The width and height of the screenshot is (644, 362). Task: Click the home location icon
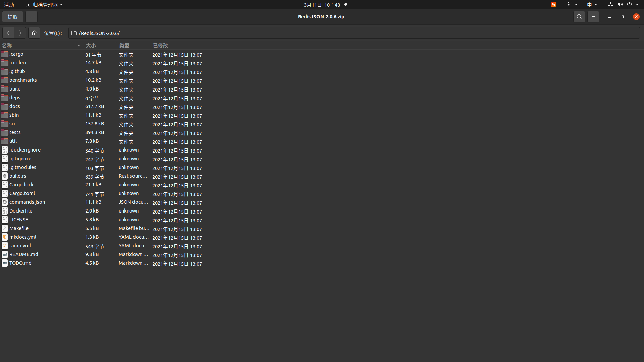click(34, 33)
